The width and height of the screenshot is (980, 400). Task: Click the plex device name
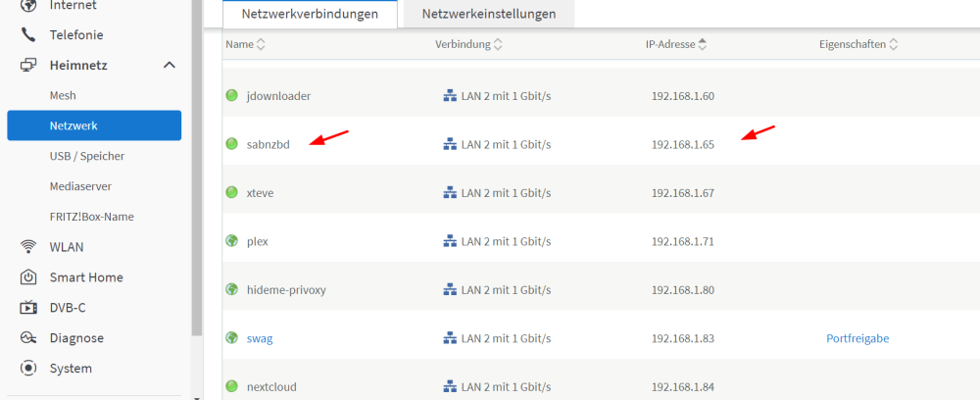[258, 241]
